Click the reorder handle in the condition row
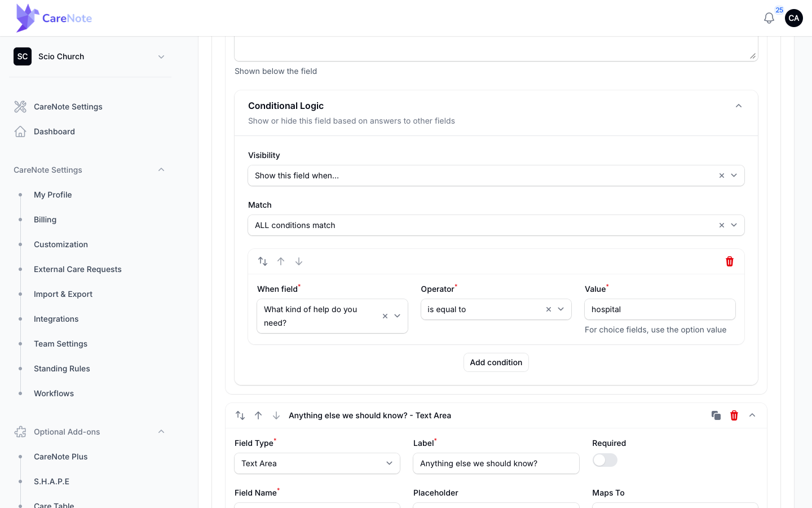The height and width of the screenshot is (508, 812). coord(263,261)
